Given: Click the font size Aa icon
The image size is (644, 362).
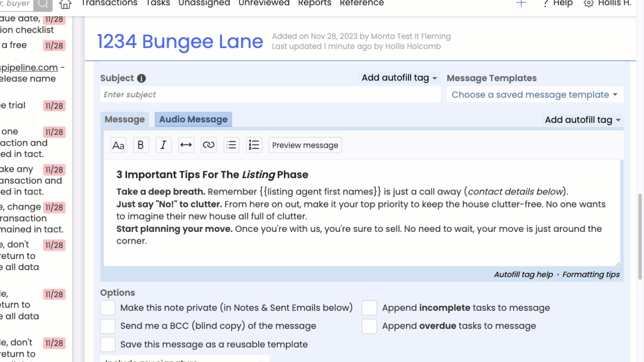Looking at the screenshot, I should coord(118,145).
